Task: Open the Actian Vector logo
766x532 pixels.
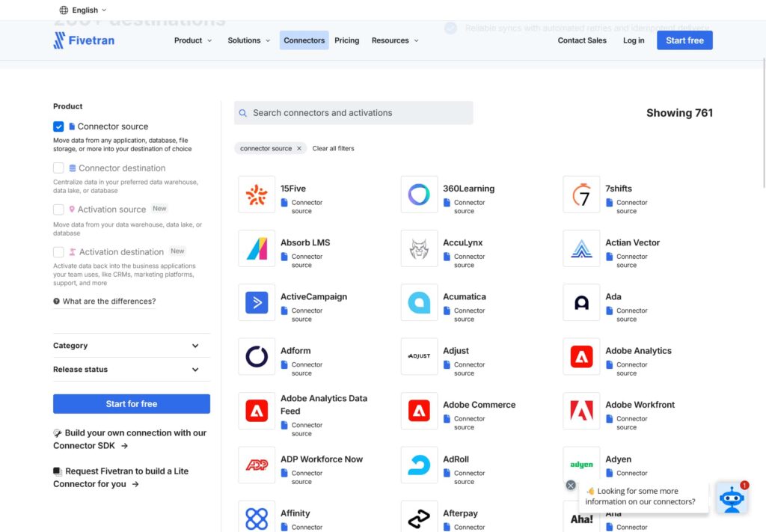Action: pyautogui.click(x=581, y=248)
